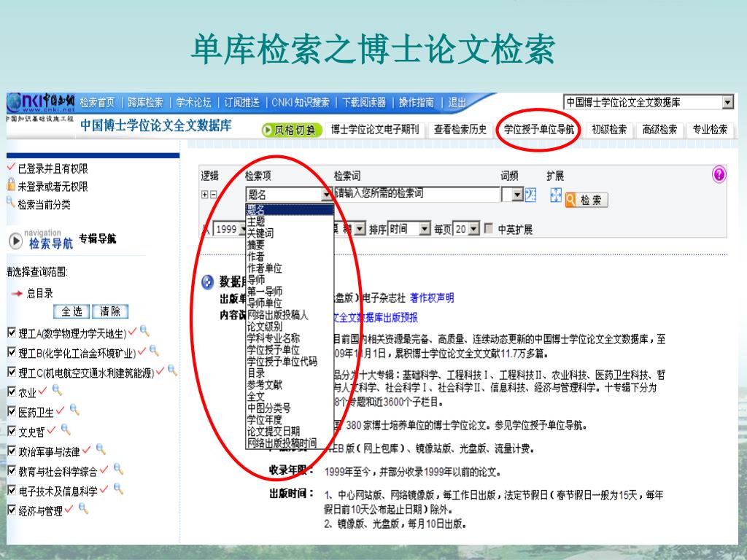This screenshot has height=560, width=747.
Task: Select 关键词 in the dropdown list
Action: [x=260, y=233]
